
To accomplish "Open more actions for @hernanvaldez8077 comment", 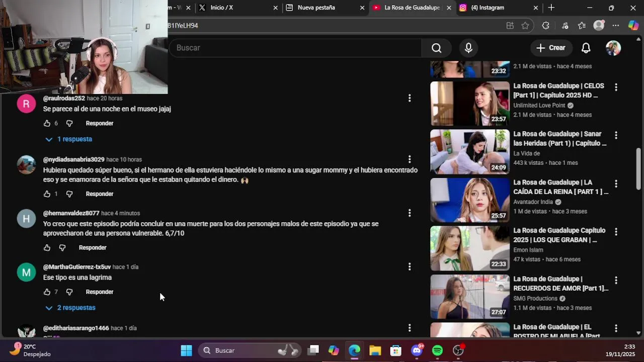I will pyautogui.click(x=410, y=213).
